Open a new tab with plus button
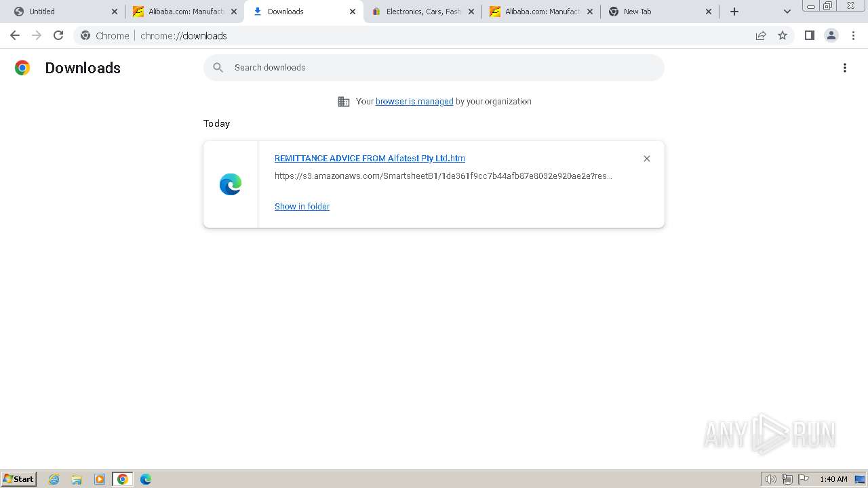Image resolution: width=868 pixels, height=488 pixels. [734, 12]
